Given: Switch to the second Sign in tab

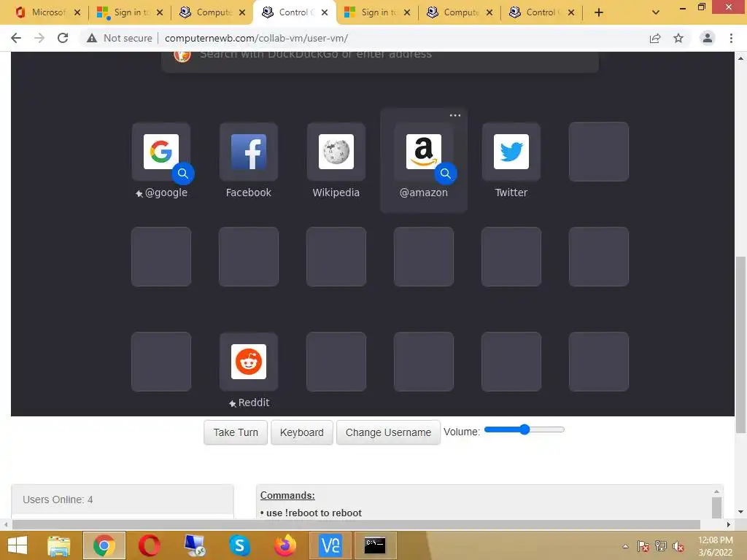Looking at the screenshot, I should (371, 12).
